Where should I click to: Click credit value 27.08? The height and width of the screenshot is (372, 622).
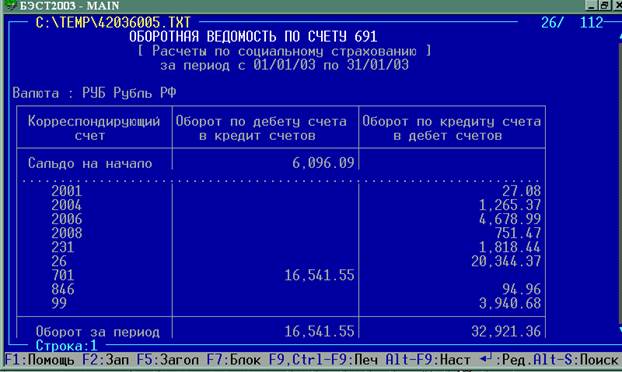click(x=521, y=191)
